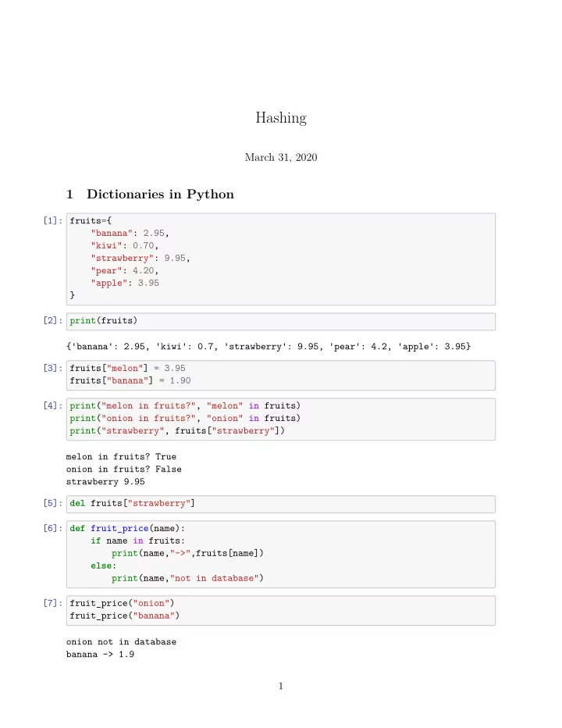This screenshot has height=728, width=562.
Task: Click the fruits["banana"] = 1.90 line
Action: pyautogui.click(x=130, y=380)
